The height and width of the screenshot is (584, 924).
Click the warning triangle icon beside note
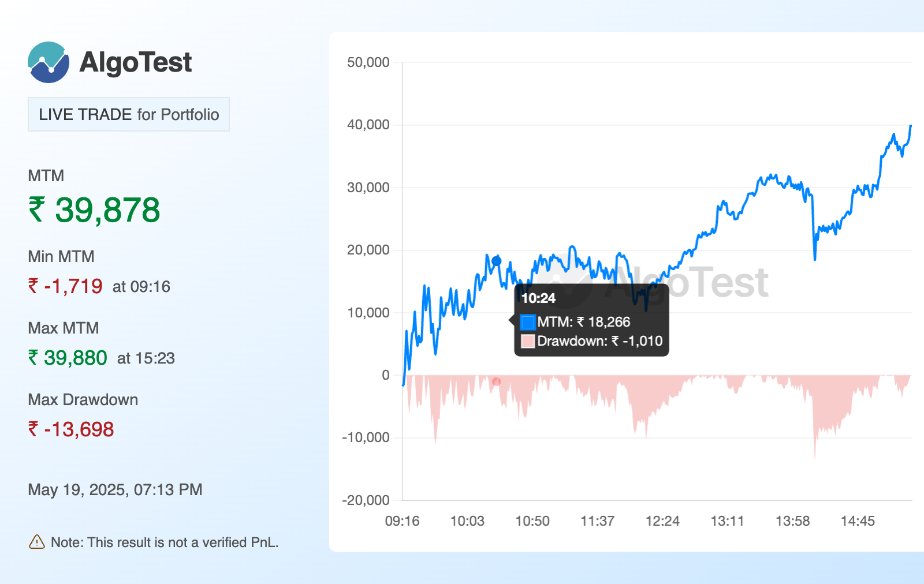click(x=36, y=542)
